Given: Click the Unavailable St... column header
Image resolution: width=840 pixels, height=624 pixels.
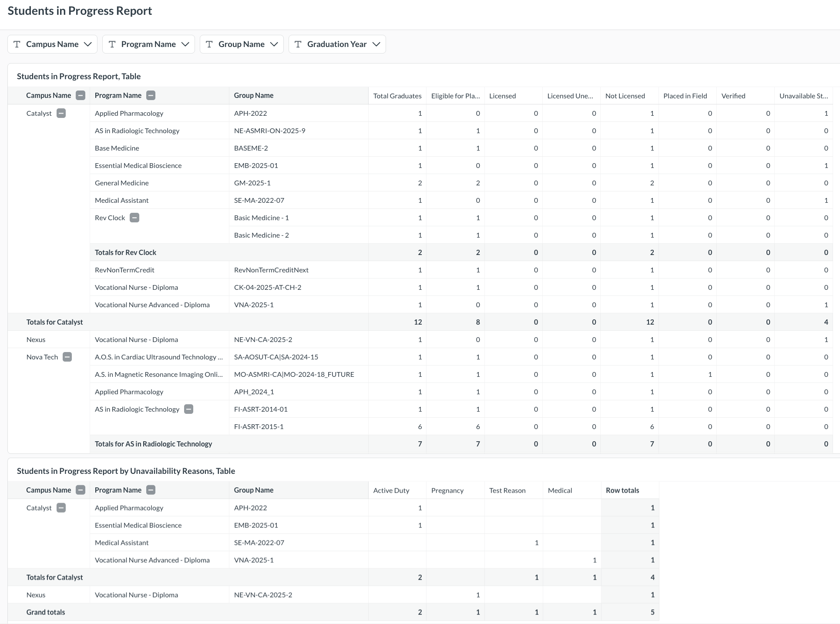Looking at the screenshot, I should (x=803, y=96).
